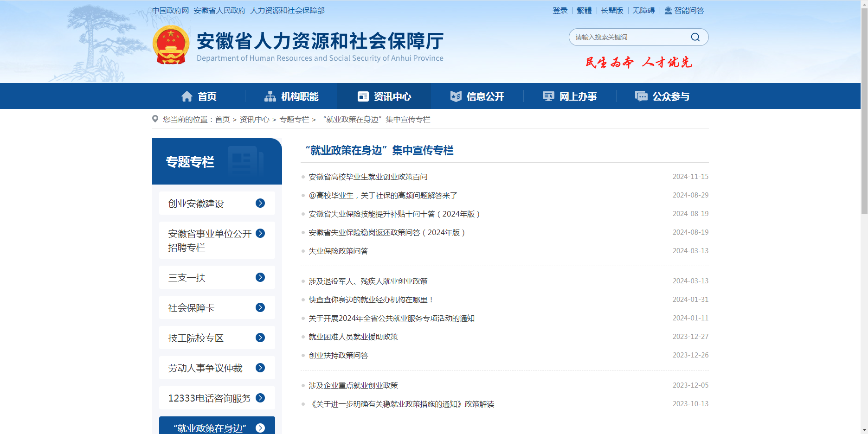The image size is (868, 434).
Task: Open 技工院校专区 sidebar item
Action: tap(196, 338)
